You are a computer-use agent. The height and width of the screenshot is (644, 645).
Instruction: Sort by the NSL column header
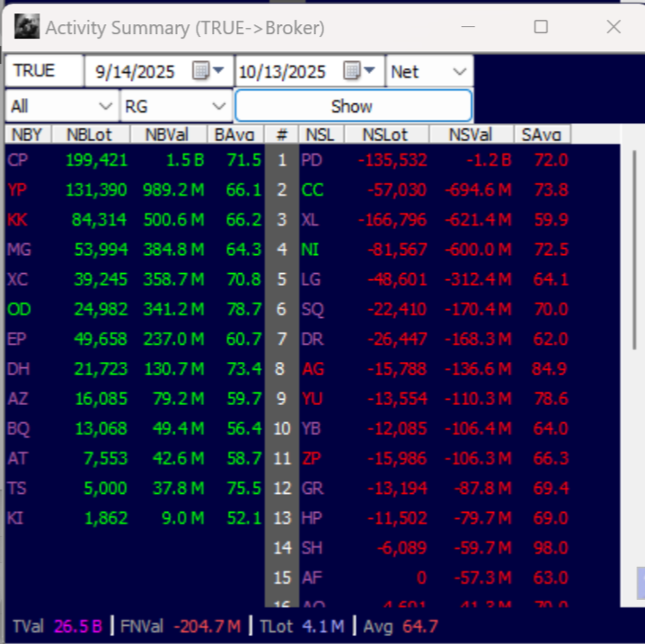coord(322,135)
